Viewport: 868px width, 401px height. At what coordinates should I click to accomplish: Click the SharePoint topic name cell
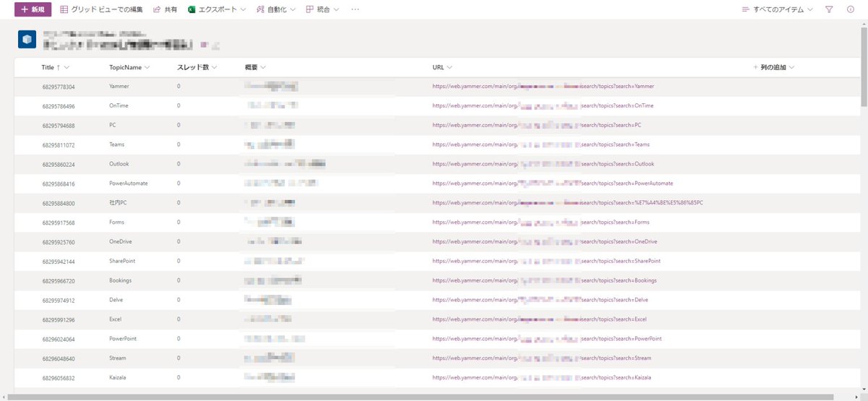coord(122,261)
